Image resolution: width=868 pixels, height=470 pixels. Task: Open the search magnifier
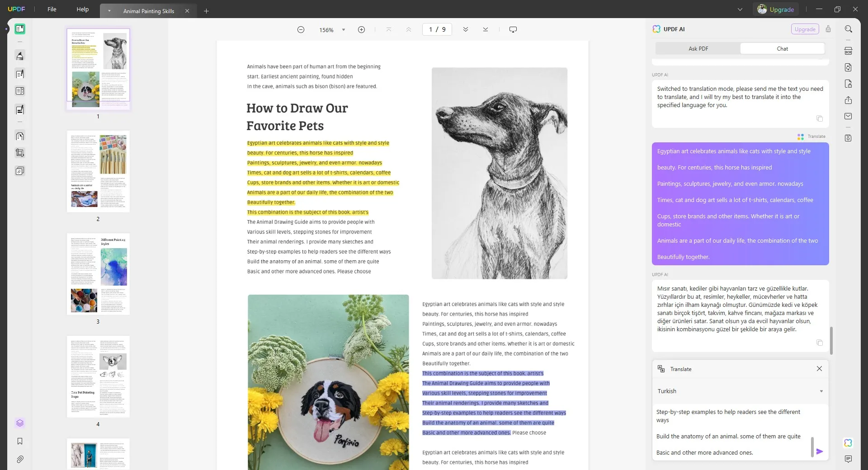click(849, 29)
